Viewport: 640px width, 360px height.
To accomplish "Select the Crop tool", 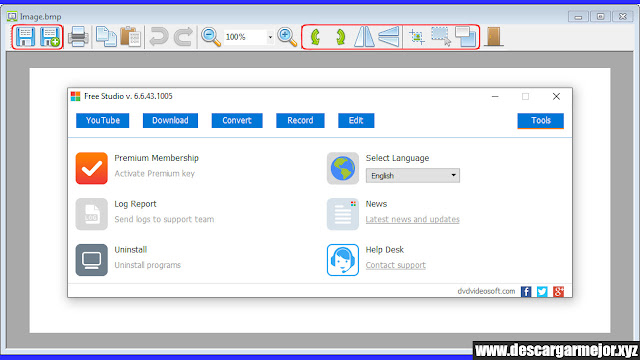I will [417, 37].
